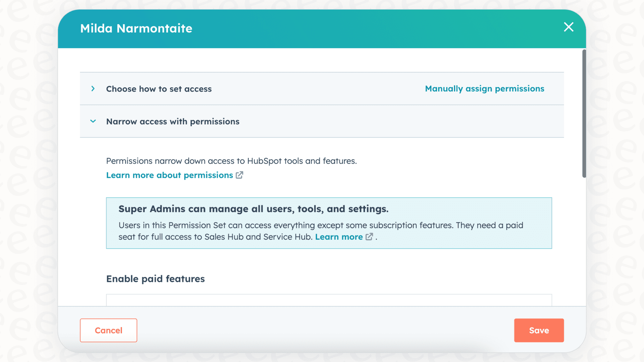Save permissions for Milda Narmontaite
Viewport: 644px width, 362px height.
tap(539, 330)
